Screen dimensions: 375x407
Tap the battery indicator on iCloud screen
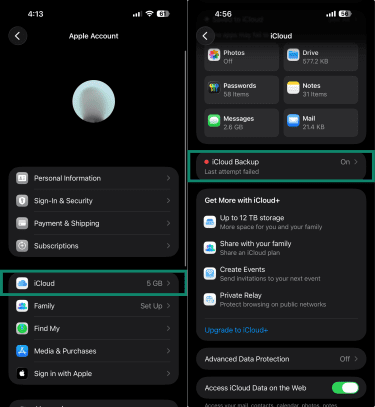pyautogui.click(x=345, y=14)
